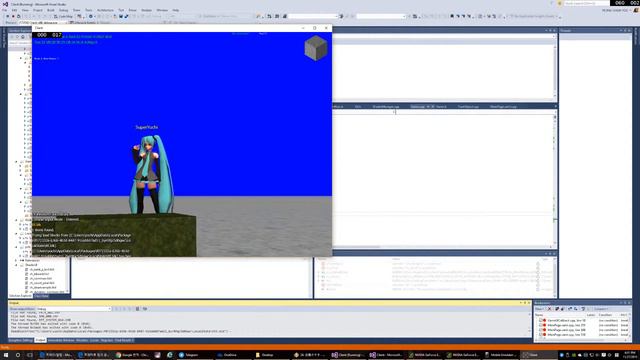This screenshot has height=360, width=640.
Task: Open Task View on the taskbar
Action: 30,355
